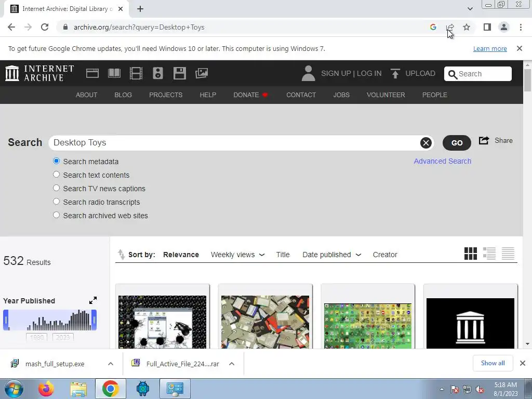Open the Texts book icon
532x399 pixels.
[114, 73]
